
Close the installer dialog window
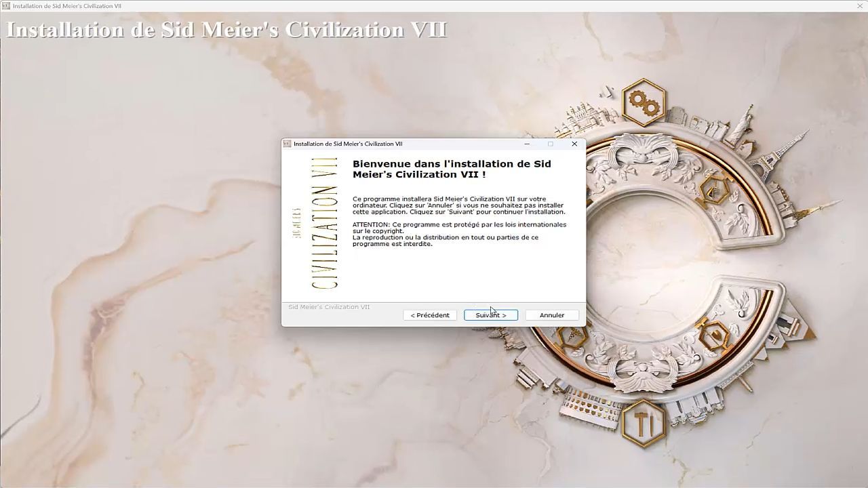click(x=574, y=144)
